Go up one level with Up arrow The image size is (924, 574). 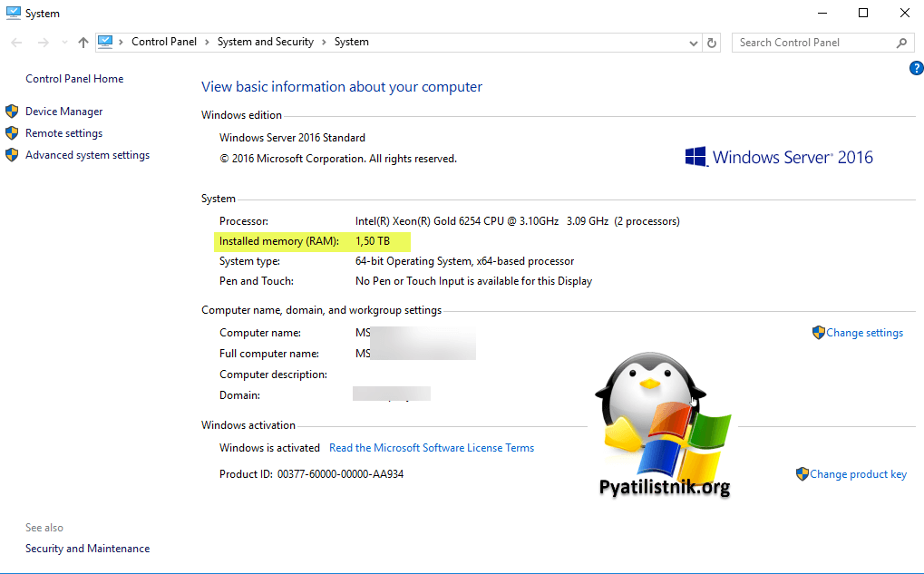point(83,43)
